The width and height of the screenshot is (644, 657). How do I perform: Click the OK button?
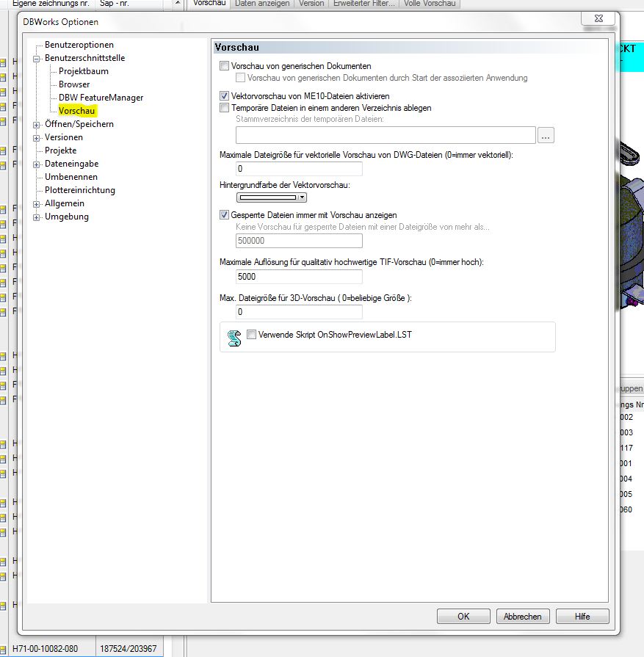[463, 617]
